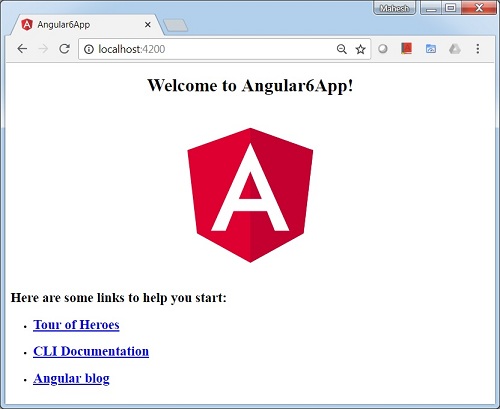Screen dimensions: 500x409
Task: Select the Angular6App tab
Action: coord(87,25)
